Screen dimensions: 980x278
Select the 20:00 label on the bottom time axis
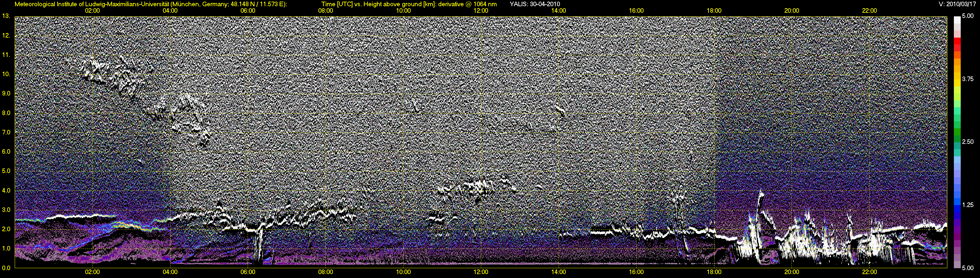tap(792, 272)
